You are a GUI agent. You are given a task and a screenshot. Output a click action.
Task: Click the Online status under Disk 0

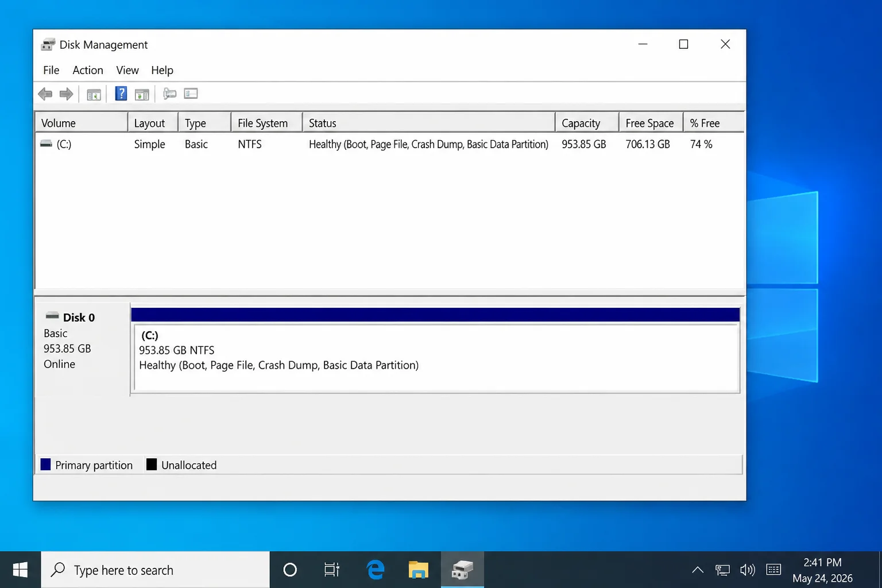pos(59,364)
